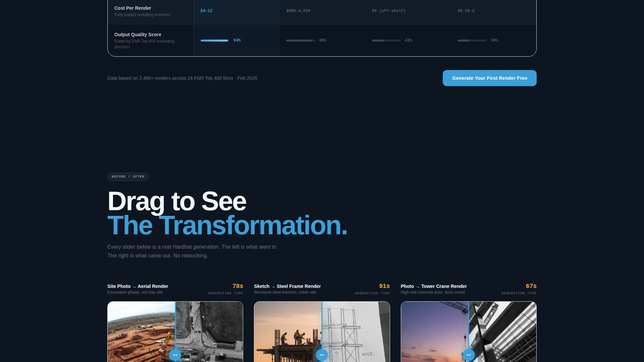Click the Cost Per Render row label

[x=132, y=8]
